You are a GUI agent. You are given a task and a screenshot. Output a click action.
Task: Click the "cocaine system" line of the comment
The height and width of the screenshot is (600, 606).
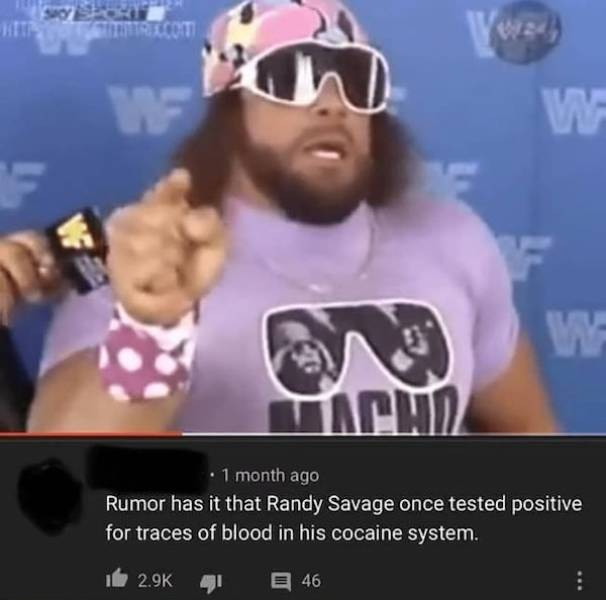(x=292, y=534)
